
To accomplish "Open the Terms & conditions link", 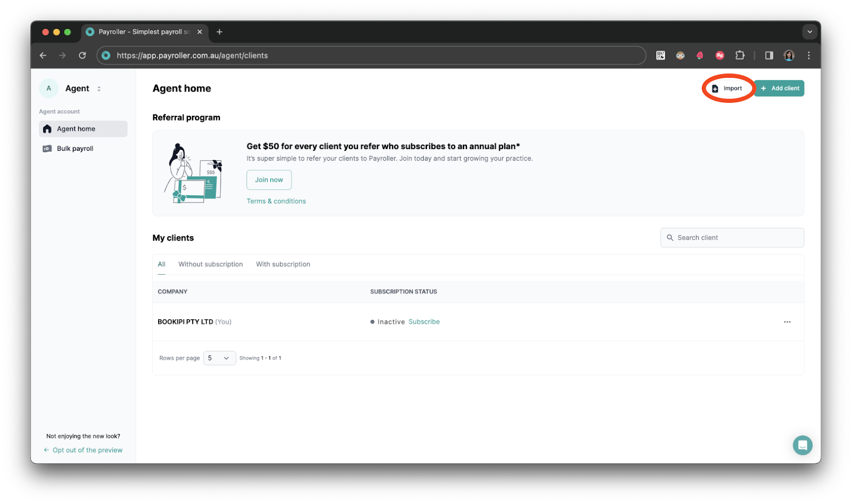I will coord(276,201).
